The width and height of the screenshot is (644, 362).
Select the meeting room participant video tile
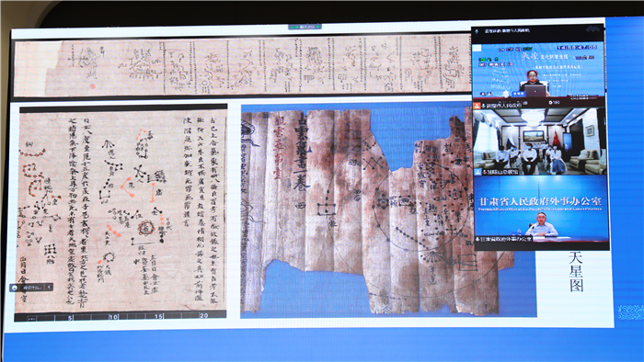[x=539, y=141]
